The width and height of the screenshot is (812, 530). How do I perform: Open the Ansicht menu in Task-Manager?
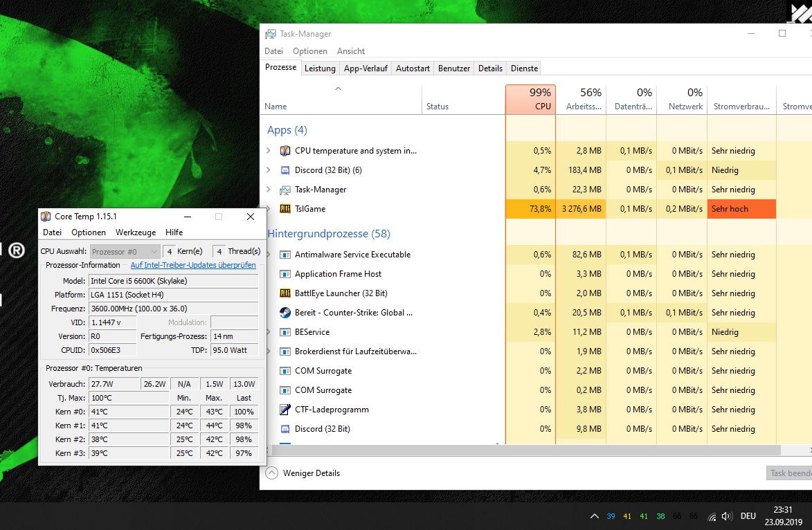351,51
